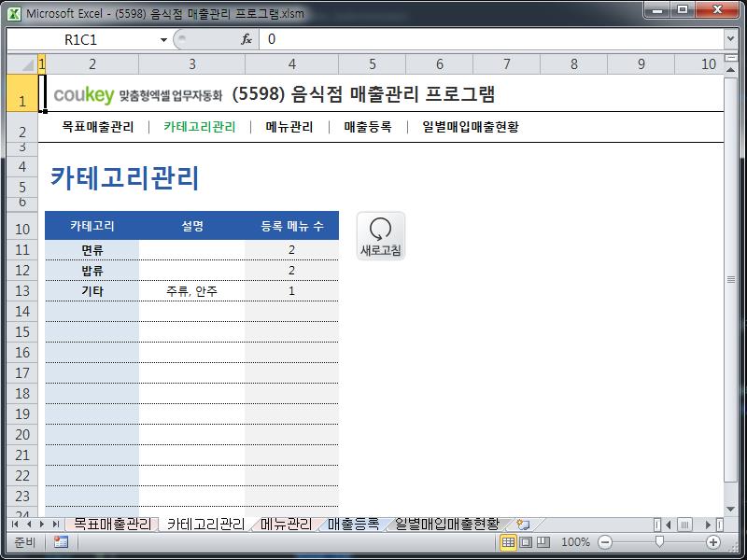Screen dimensions: 747x560
Task: Open the 메뉴관리 navigation link
Action: (x=289, y=127)
